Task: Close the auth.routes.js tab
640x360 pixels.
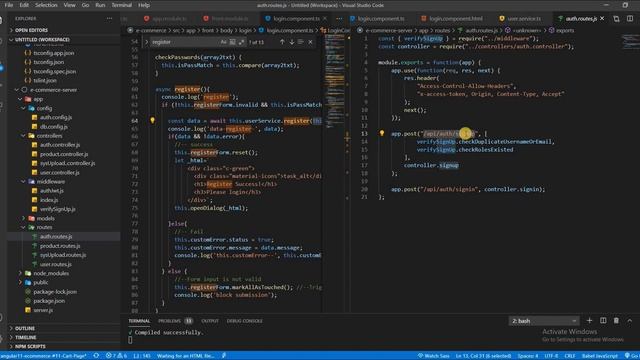Action: (602, 19)
